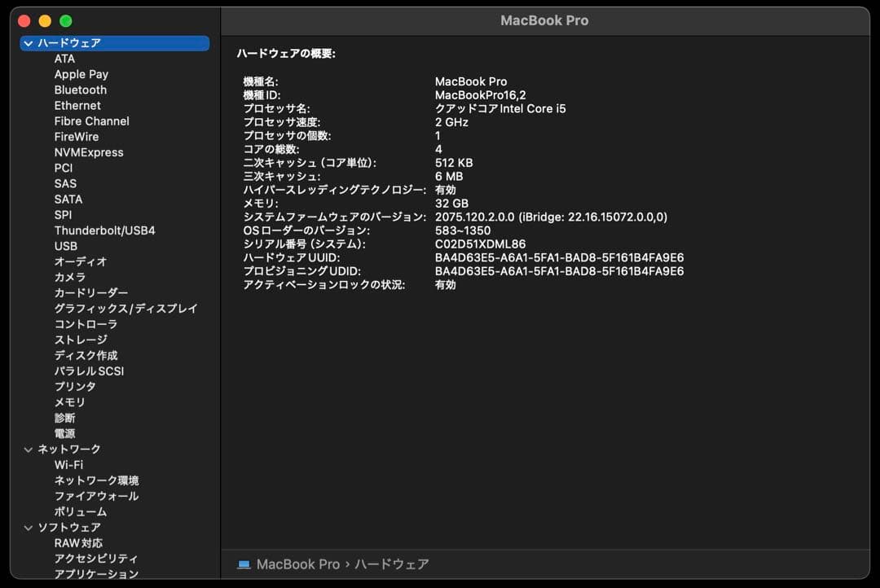This screenshot has height=588, width=880.
Task: Click the 機種 ID value MacBookPro16,2
Action: [481, 95]
